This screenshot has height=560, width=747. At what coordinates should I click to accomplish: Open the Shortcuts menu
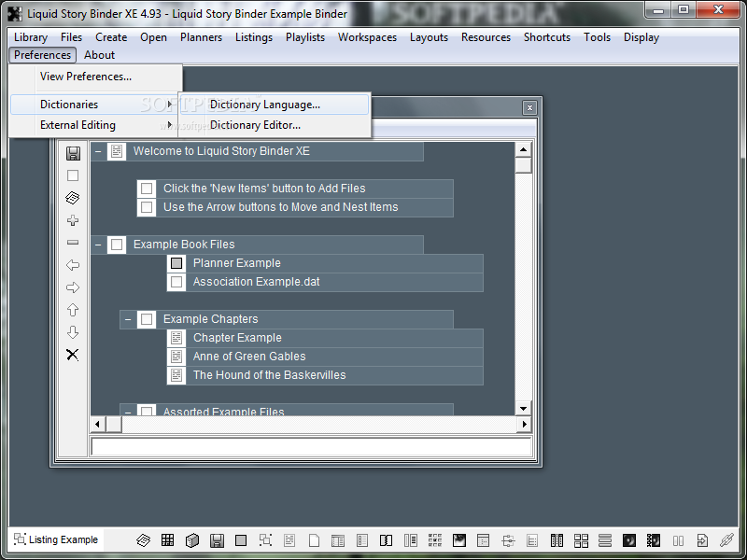[547, 37]
